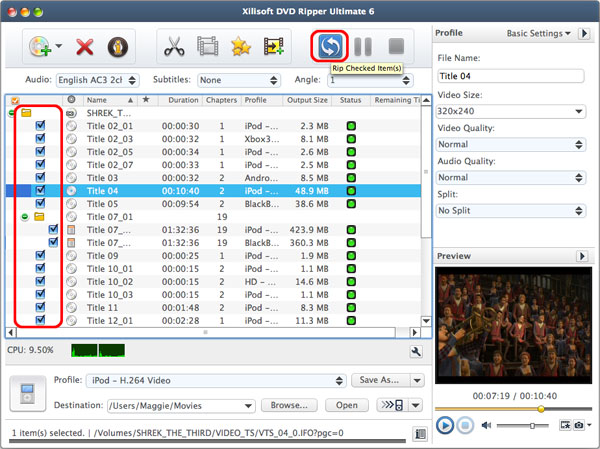Screen dimensions: 600x449
Task: Uncheck the Title 11 checkbox
Action: (40, 307)
